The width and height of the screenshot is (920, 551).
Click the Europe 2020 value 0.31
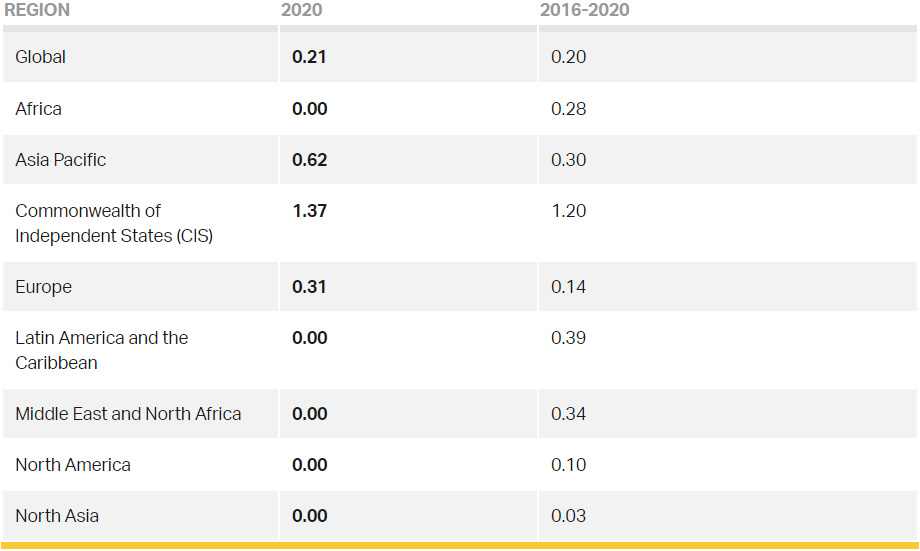309,287
